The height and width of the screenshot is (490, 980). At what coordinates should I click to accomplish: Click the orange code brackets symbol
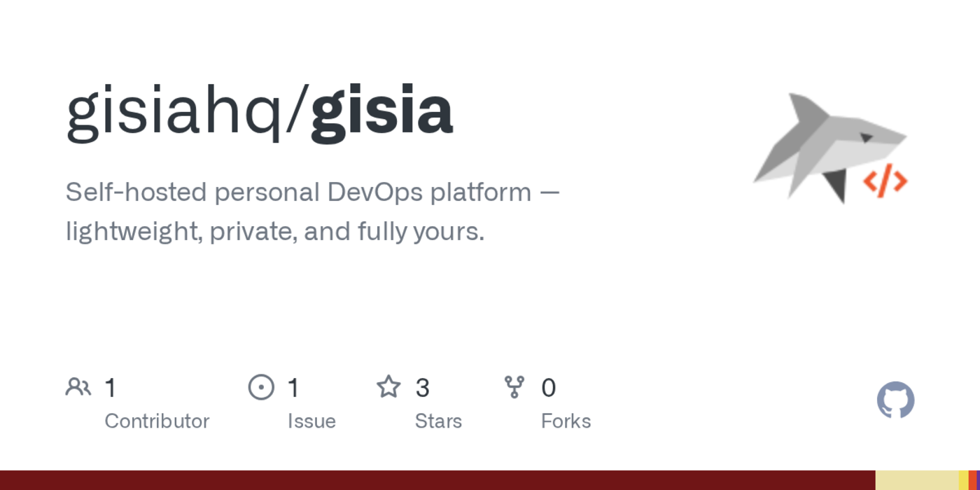pyautogui.click(x=885, y=181)
